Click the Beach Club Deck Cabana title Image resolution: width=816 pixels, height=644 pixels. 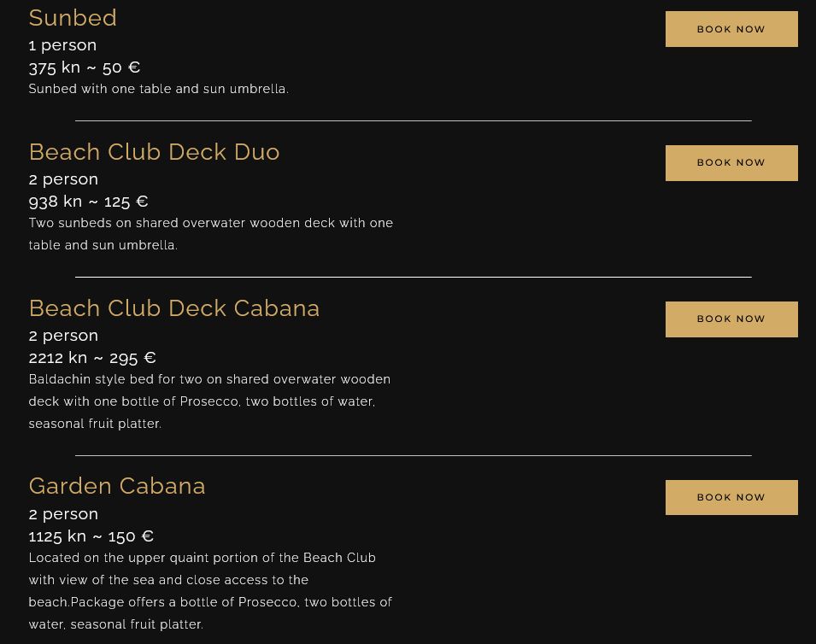tap(173, 308)
